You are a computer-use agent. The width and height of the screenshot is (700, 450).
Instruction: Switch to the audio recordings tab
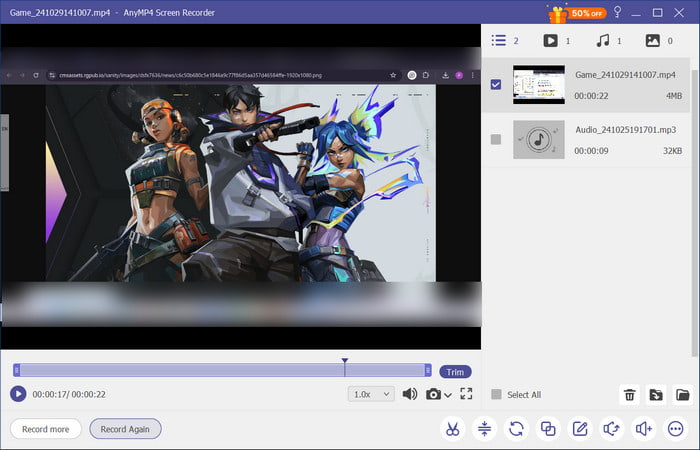(x=603, y=41)
